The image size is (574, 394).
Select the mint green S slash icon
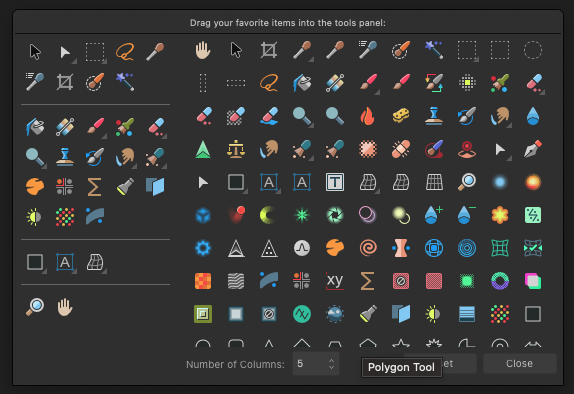point(533,215)
